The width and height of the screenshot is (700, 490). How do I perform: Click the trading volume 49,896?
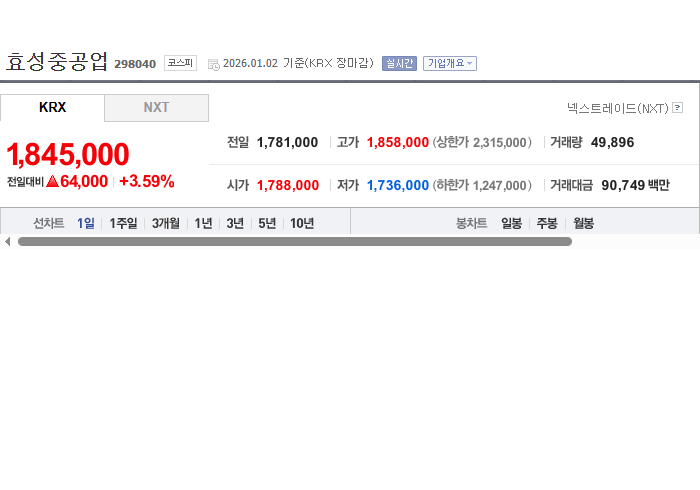(x=612, y=142)
